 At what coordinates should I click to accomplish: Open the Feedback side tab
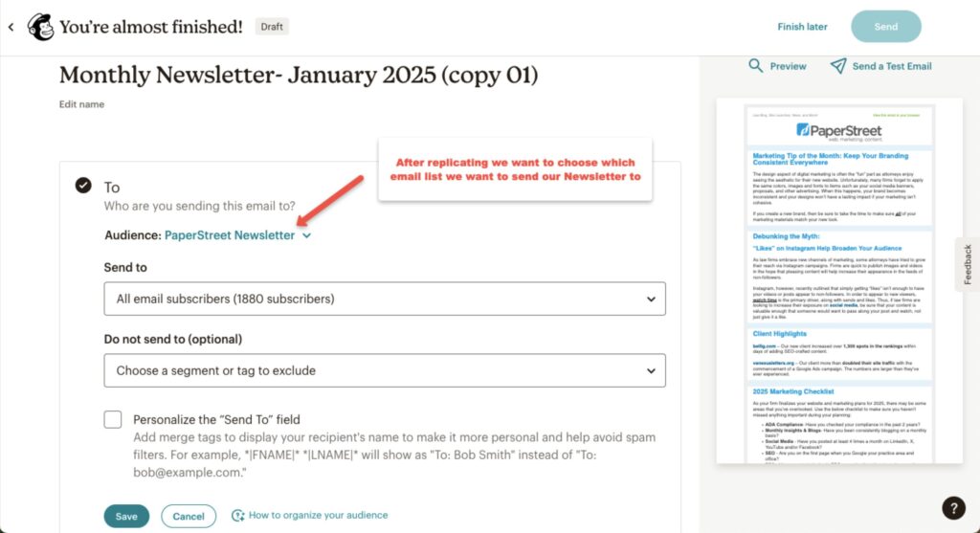[x=968, y=264]
